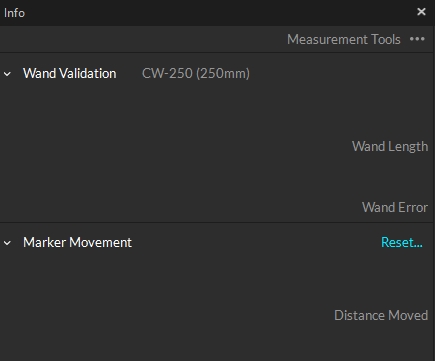This screenshot has width=435, height=361.
Task: Collapse the Wand Validation section chevron
Action: click(7, 74)
